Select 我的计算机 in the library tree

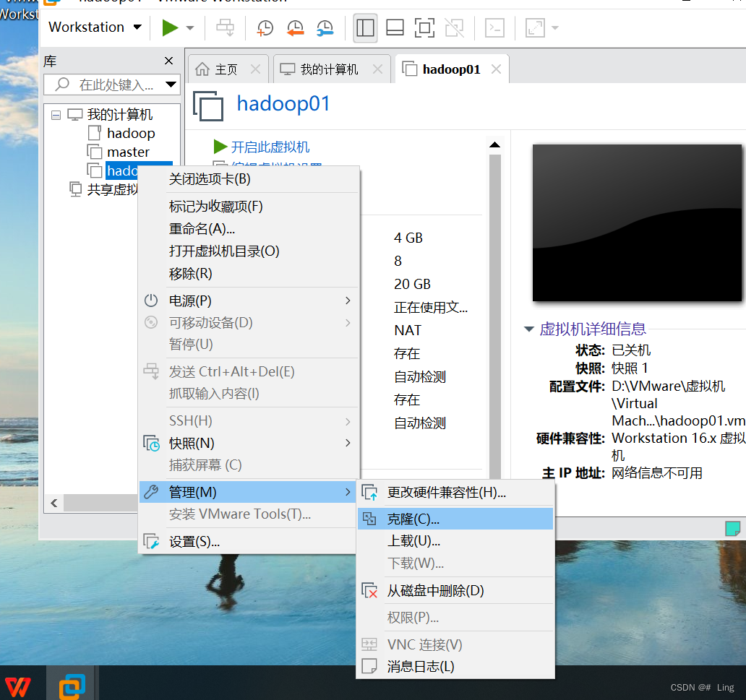click(119, 115)
